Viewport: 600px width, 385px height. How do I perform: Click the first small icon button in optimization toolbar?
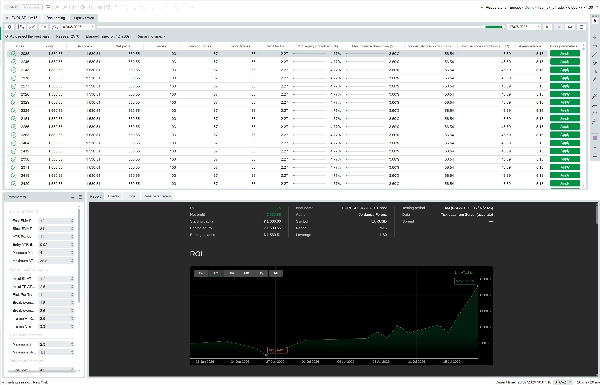(x=10, y=27)
